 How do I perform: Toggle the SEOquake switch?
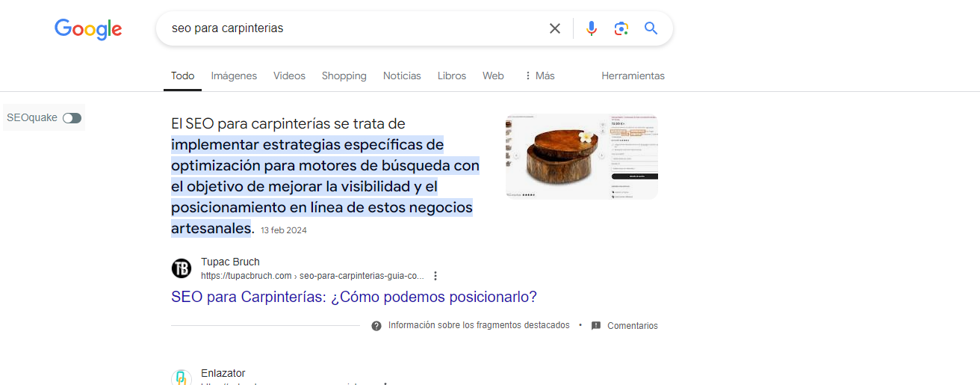(72, 118)
